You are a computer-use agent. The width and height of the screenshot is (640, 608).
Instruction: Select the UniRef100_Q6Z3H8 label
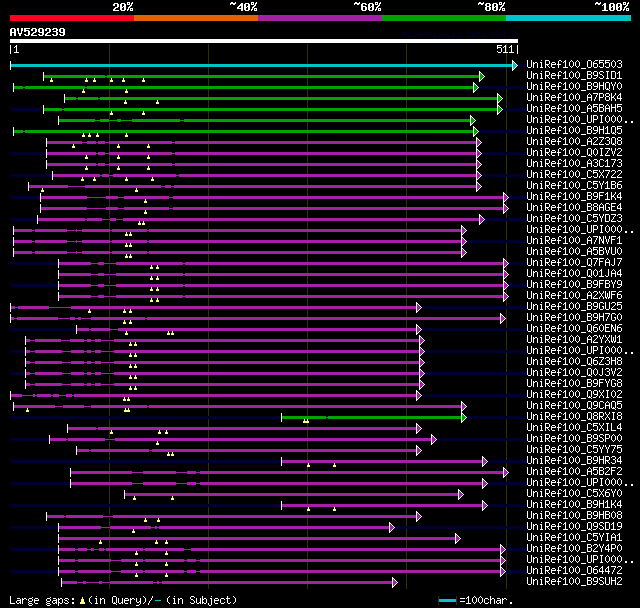point(574,362)
